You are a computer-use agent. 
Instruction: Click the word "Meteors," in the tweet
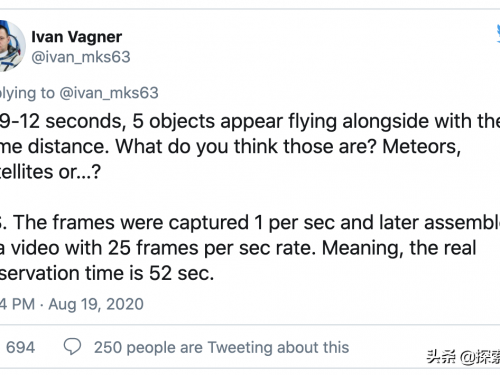pyautogui.click(x=421, y=146)
